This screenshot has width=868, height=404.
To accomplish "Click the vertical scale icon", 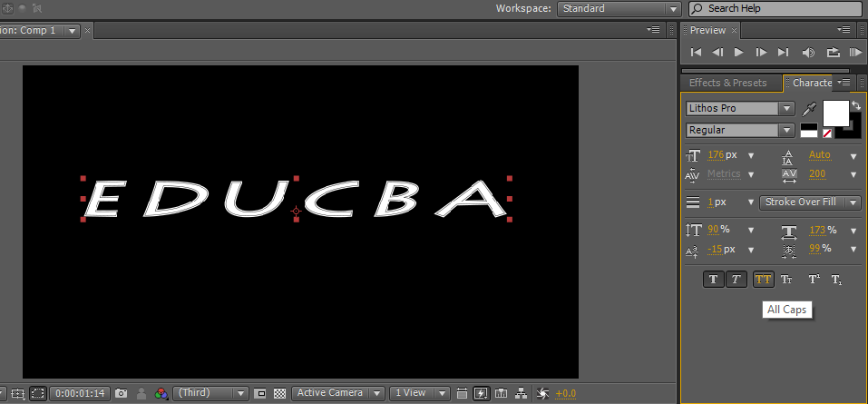I will coord(693,230).
